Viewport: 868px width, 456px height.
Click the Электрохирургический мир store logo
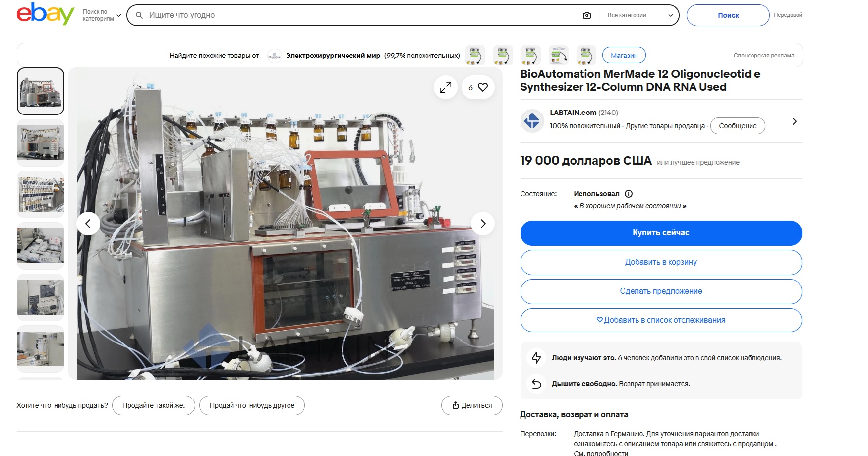[274, 56]
